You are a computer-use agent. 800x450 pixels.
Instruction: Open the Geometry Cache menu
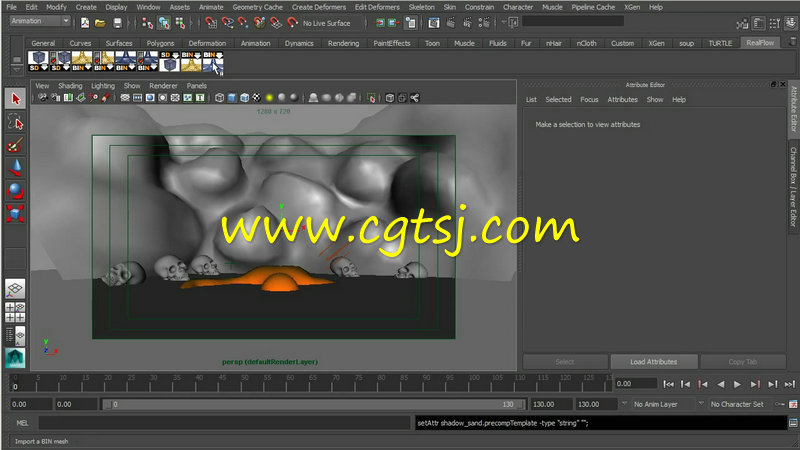pos(257,7)
